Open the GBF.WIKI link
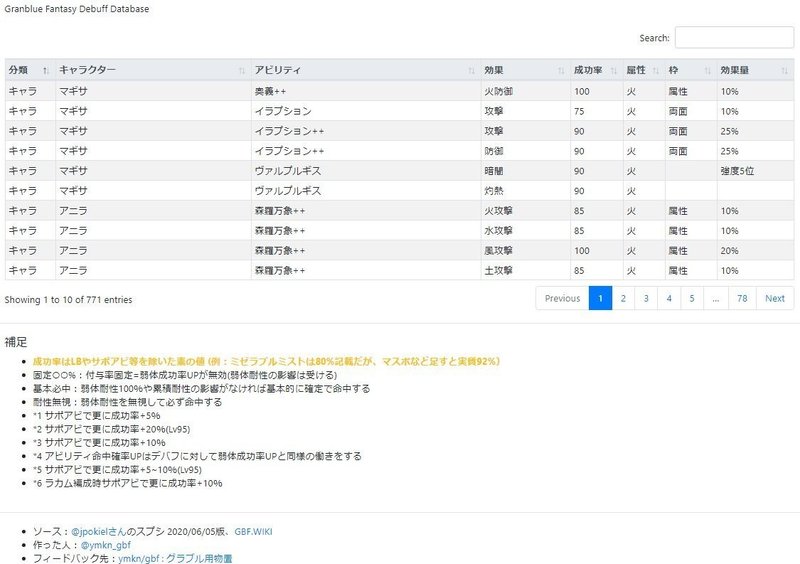This screenshot has height=564, width=800. (253, 531)
